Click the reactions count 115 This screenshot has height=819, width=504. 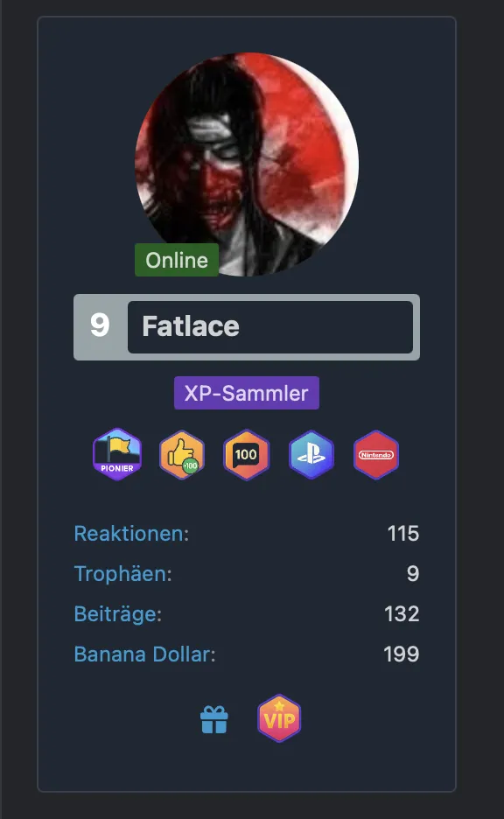point(402,533)
